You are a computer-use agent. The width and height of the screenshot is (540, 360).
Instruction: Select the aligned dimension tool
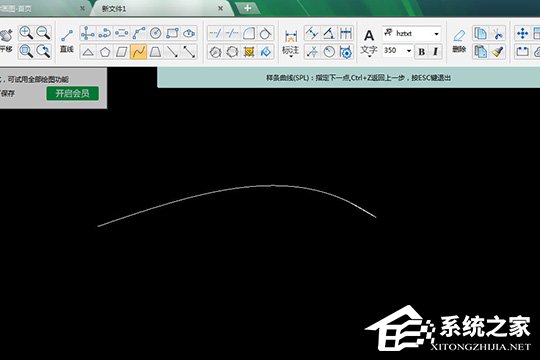[x=312, y=33]
